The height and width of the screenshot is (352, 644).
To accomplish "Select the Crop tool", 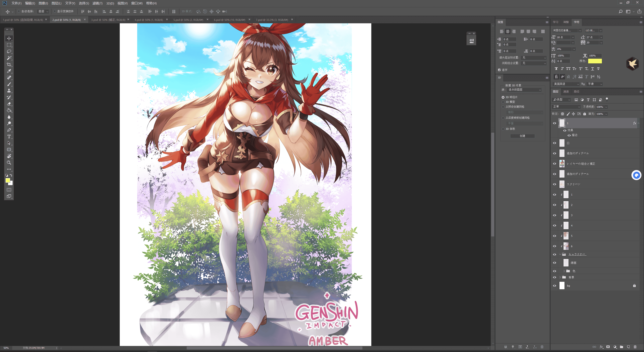I will [x=9, y=65].
